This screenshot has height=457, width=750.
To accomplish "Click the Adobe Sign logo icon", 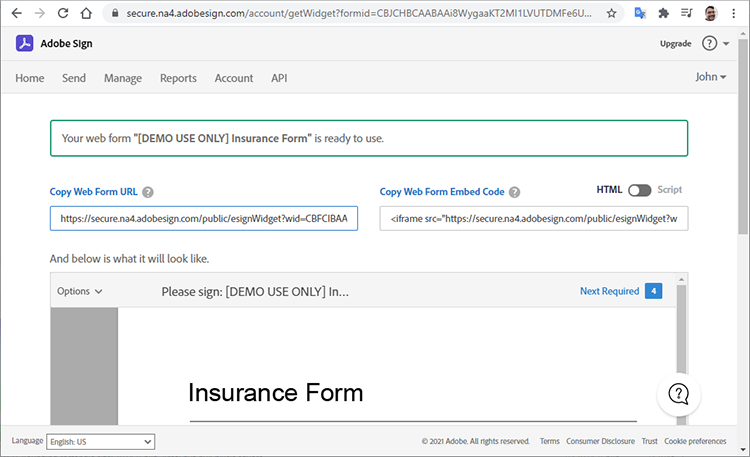I will [x=24, y=43].
